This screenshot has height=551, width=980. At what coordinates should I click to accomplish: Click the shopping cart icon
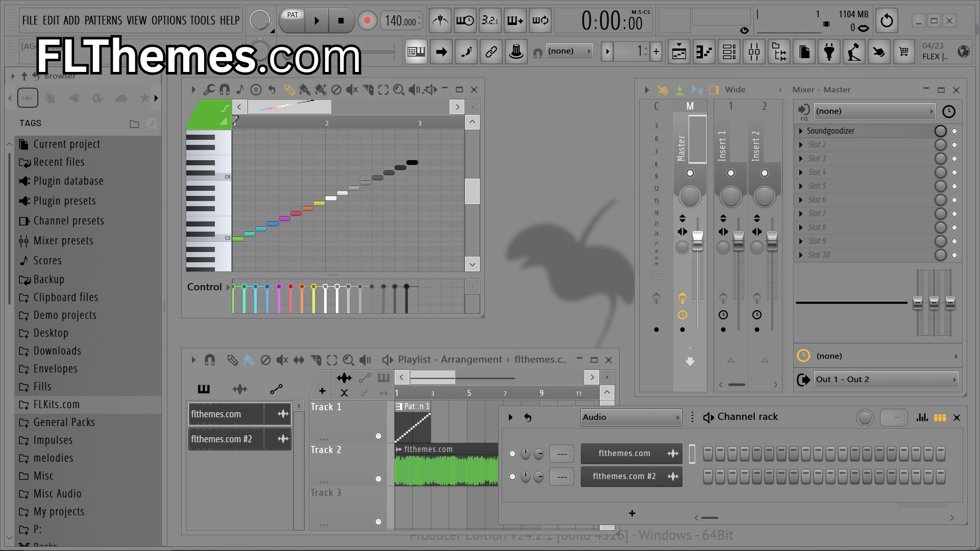pos(904,52)
